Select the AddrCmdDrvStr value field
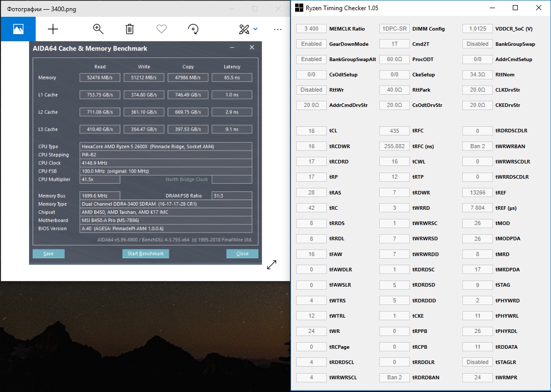 [311, 105]
